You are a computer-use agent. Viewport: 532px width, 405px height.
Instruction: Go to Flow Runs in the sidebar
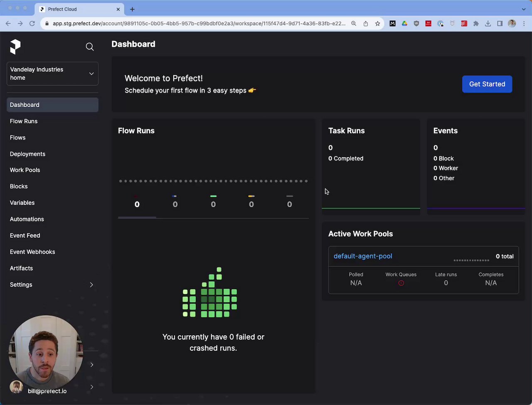pos(24,121)
